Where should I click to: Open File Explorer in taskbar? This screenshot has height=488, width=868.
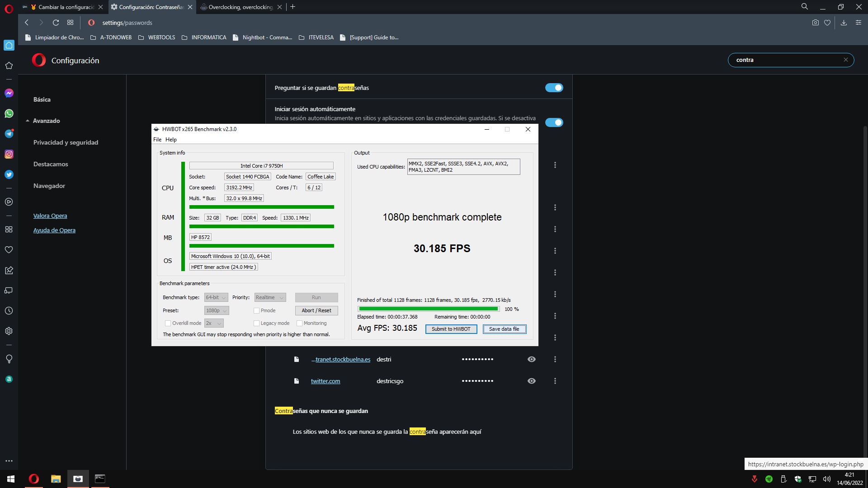56,479
